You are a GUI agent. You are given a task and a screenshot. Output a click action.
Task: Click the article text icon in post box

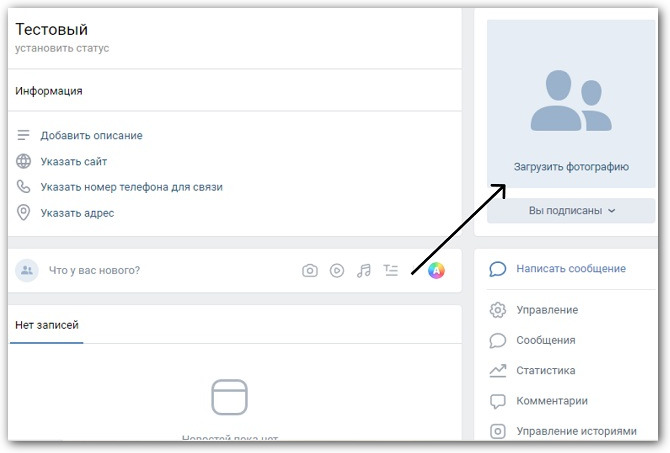tap(391, 270)
